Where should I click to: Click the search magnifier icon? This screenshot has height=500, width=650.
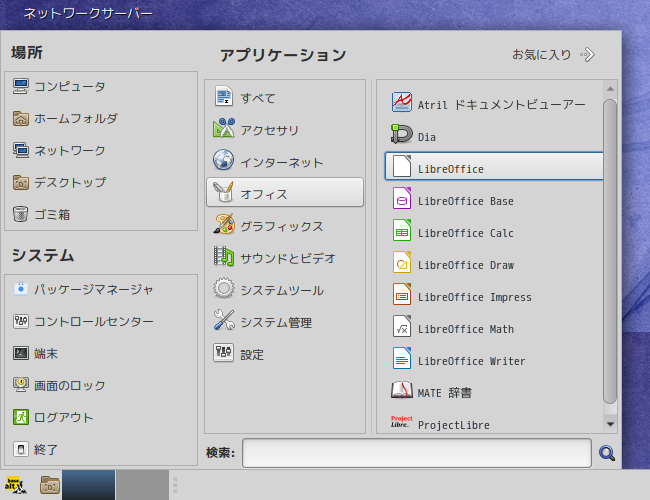(x=606, y=453)
